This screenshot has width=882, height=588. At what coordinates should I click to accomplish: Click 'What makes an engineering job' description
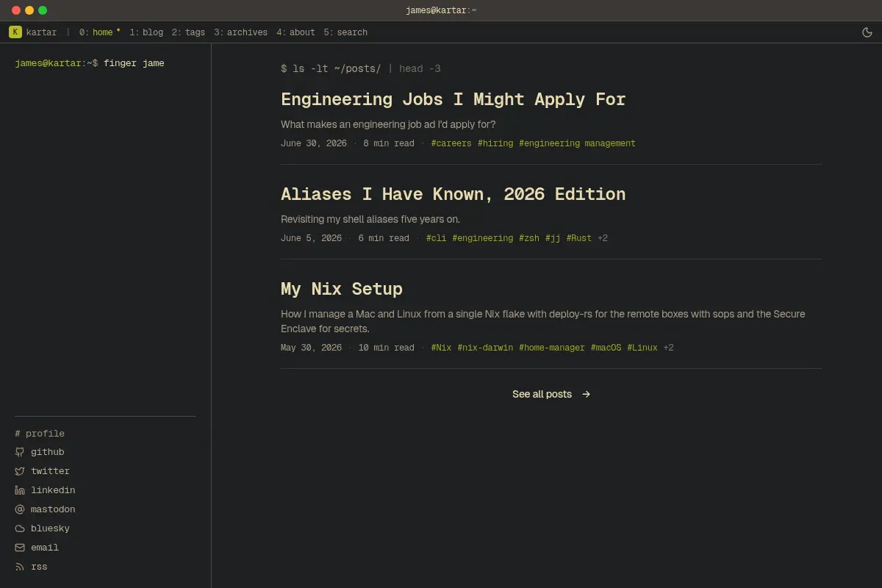[388, 124]
